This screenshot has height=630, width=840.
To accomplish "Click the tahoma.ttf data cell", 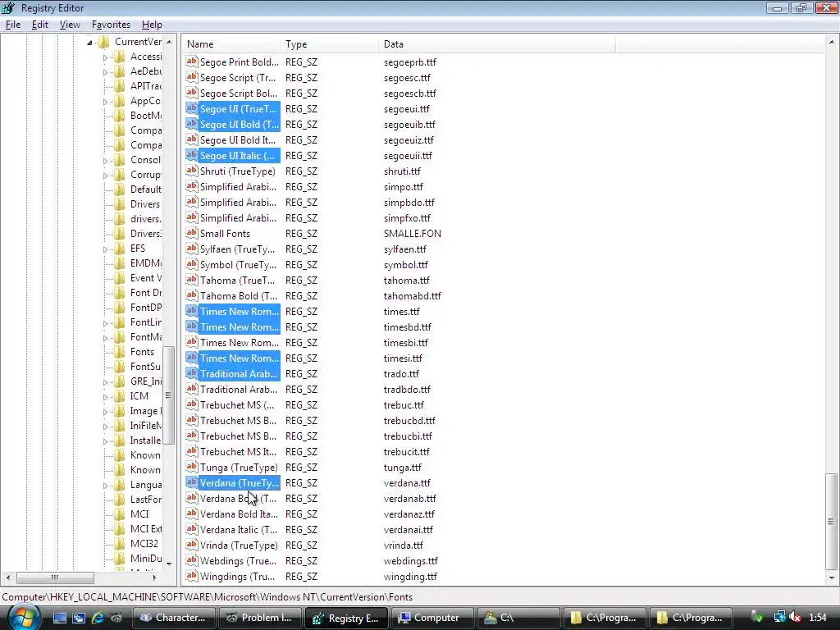I will (x=407, y=281).
